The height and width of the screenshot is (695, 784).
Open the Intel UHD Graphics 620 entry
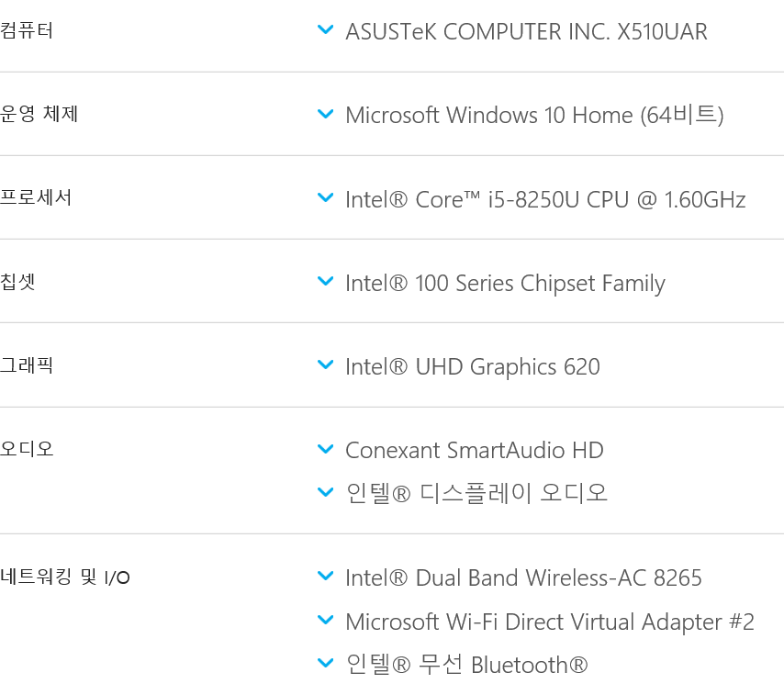[x=473, y=367]
